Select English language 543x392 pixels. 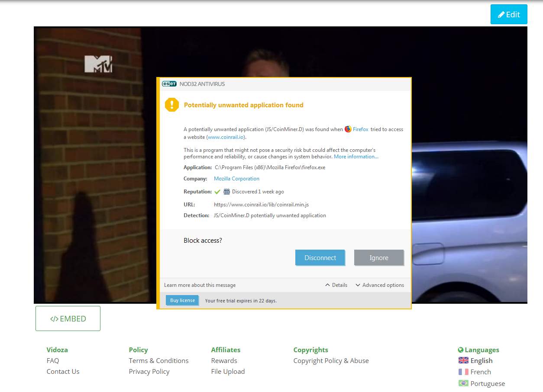pyautogui.click(x=482, y=360)
